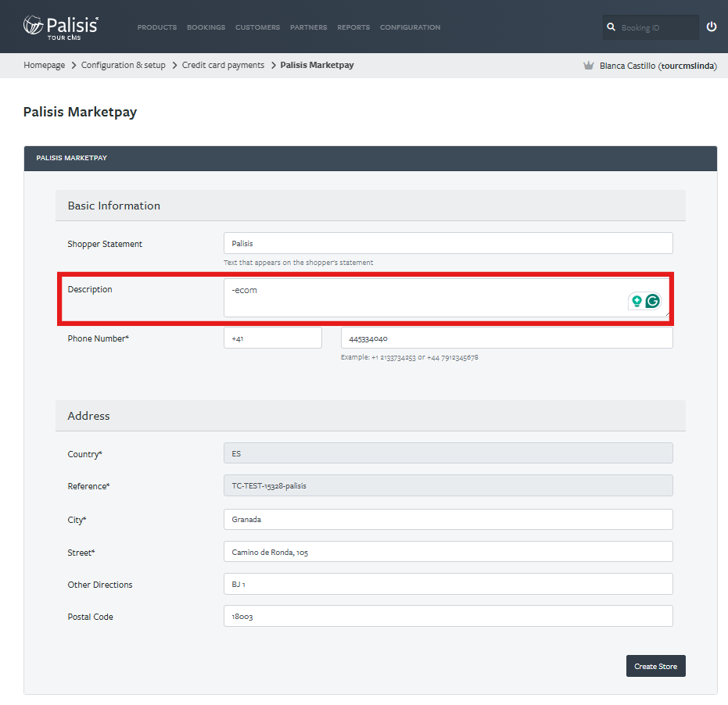Click the Create Store button
Viewport: 728px width, 705px height.
pos(655,666)
